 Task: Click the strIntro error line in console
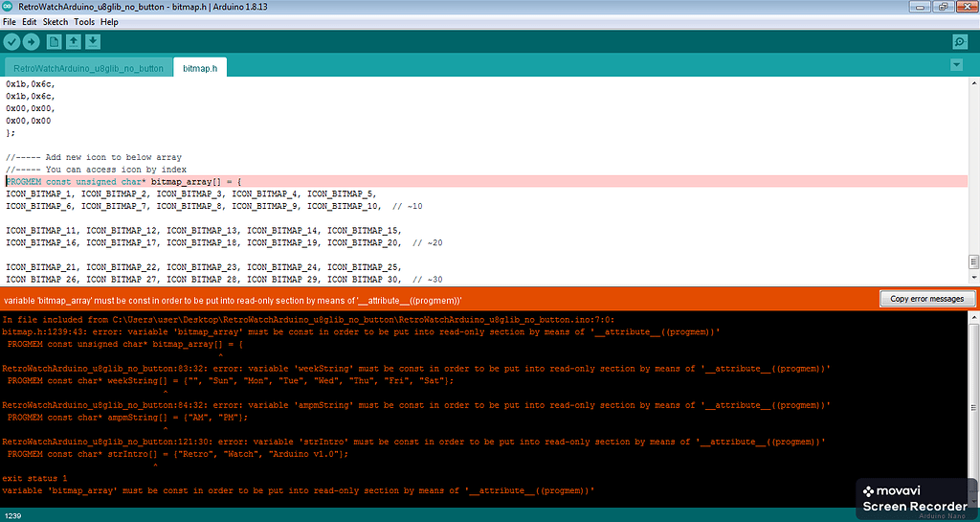[413, 442]
